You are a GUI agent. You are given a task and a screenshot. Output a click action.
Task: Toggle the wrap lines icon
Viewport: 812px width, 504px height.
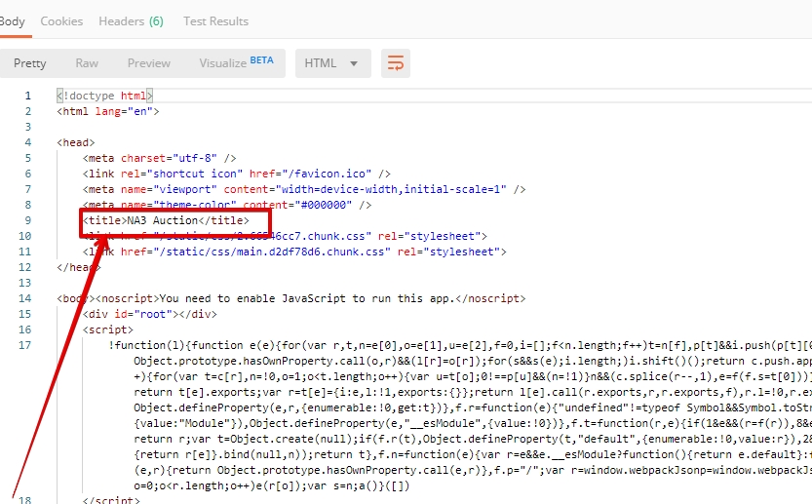click(396, 63)
